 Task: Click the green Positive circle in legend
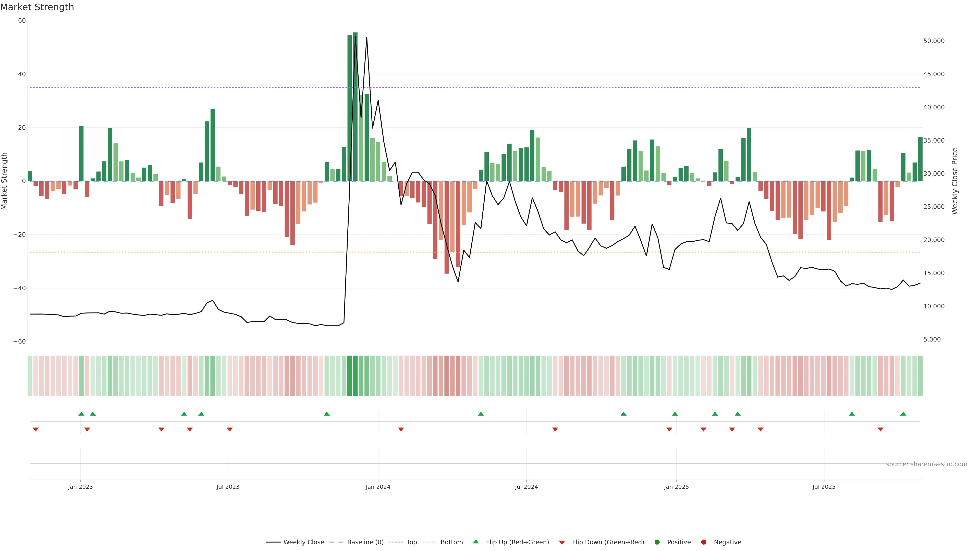657,542
